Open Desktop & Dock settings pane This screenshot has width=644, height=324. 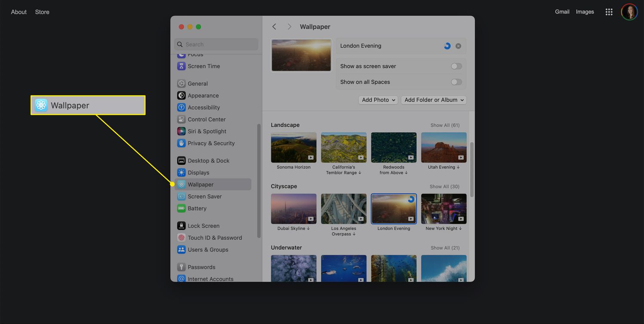tap(208, 160)
